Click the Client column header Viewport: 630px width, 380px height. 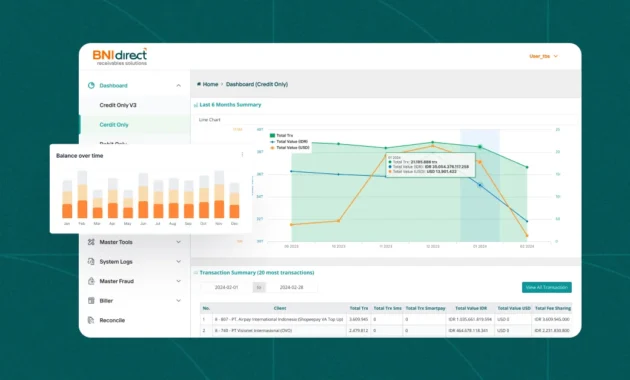tap(280, 308)
